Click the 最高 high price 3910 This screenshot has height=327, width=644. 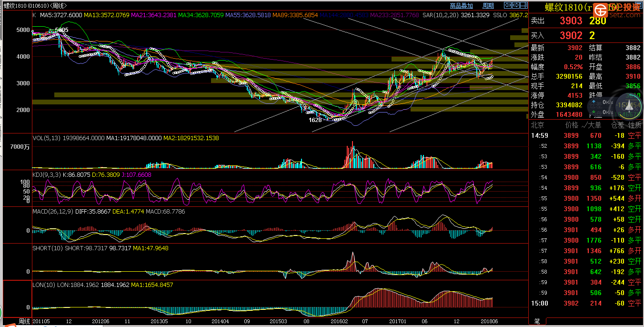(633, 76)
